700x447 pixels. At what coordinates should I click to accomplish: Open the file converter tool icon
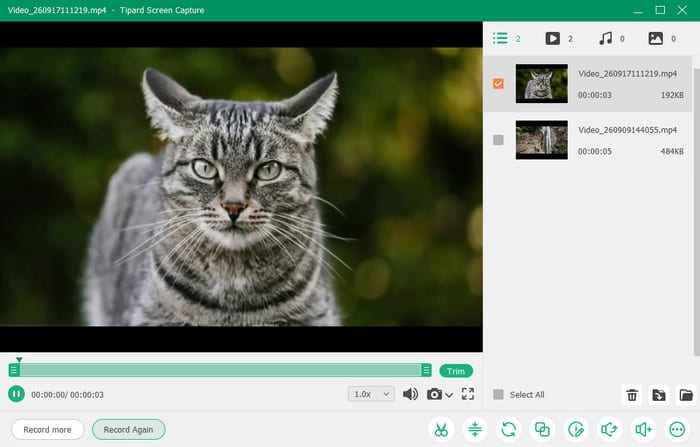508,430
